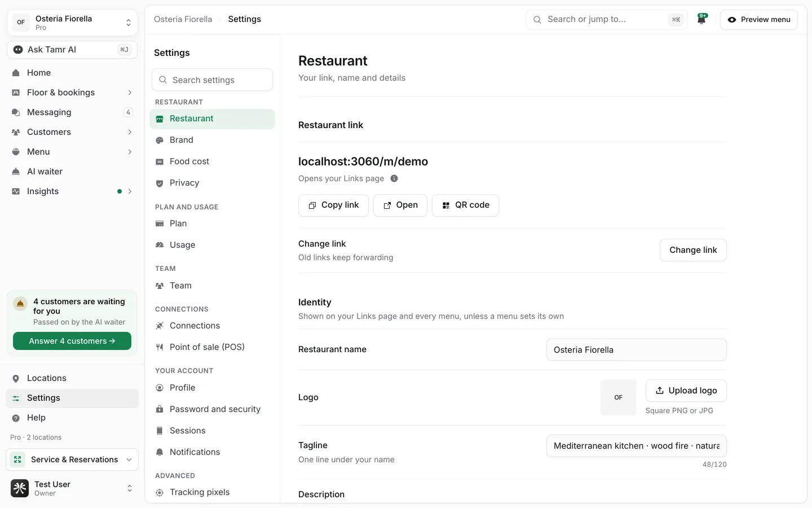Screen dimensions: 812x508
Task: Click the localhost:3060/m/demo link text
Action: coord(363,161)
